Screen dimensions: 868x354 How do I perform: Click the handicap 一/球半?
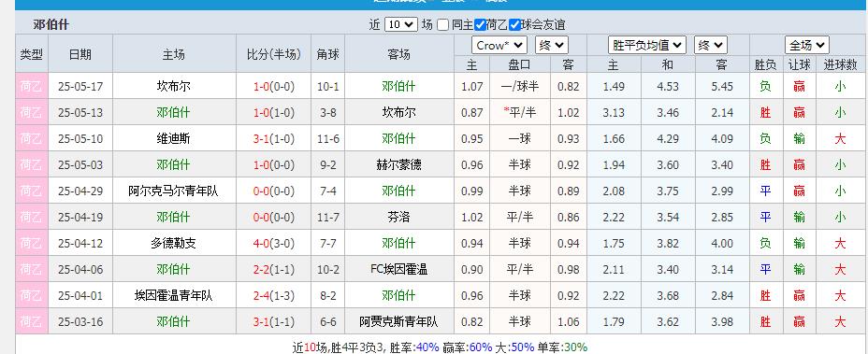pos(519,86)
